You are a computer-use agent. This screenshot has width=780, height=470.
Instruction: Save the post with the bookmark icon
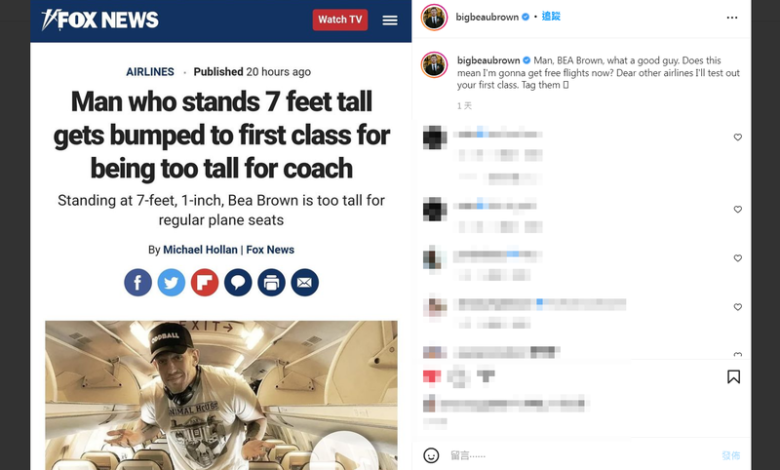[x=733, y=376]
